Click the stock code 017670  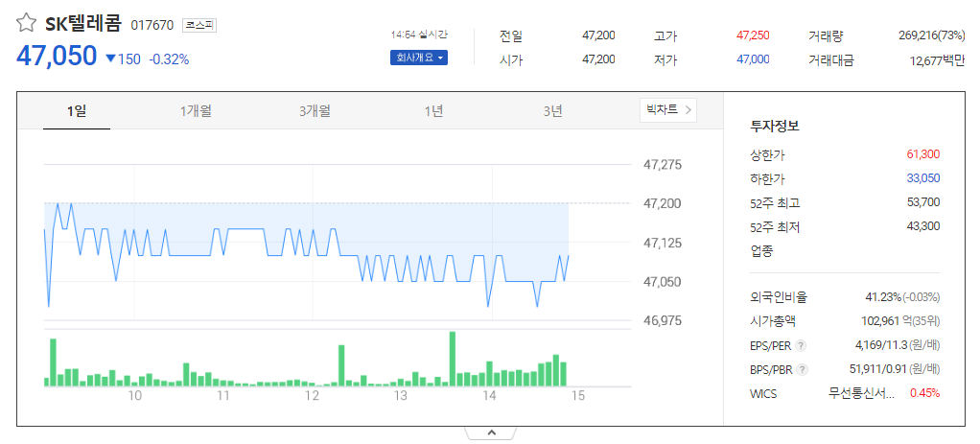point(152,26)
